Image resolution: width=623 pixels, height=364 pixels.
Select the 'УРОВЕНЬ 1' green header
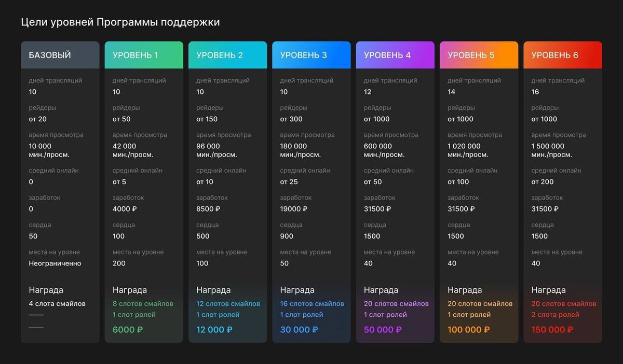click(x=144, y=55)
